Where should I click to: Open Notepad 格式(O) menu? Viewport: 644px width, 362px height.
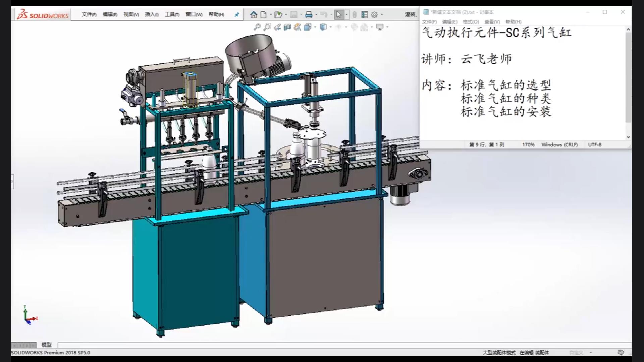(x=471, y=22)
